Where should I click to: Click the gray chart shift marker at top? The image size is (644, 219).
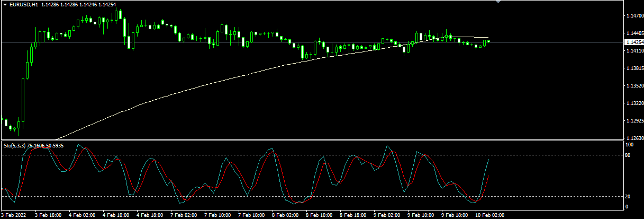[497, 2]
